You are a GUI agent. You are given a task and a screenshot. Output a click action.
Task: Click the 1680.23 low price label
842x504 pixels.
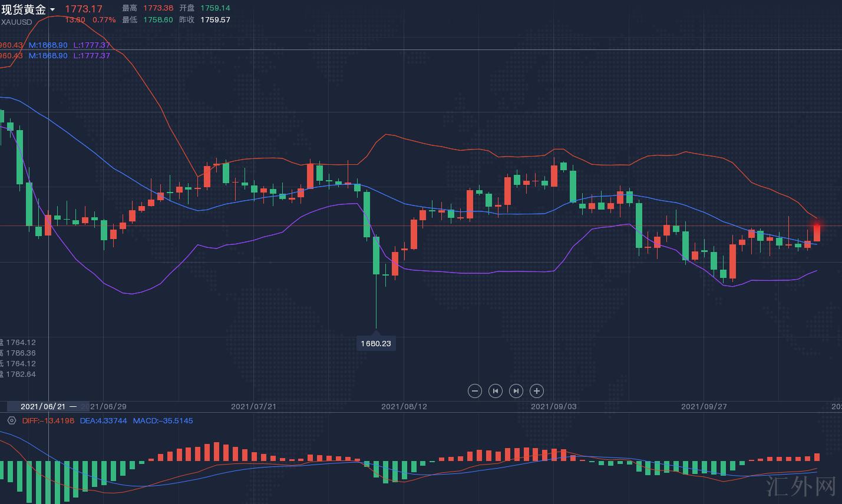(x=376, y=343)
